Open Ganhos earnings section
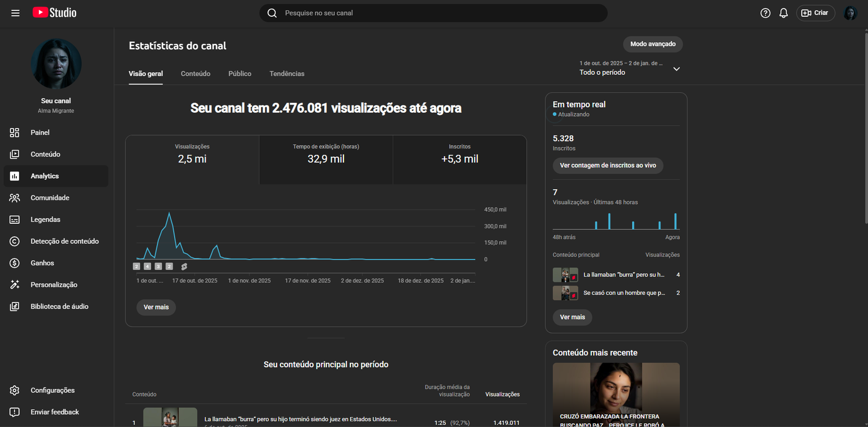The height and width of the screenshot is (427, 868). [x=42, y=263]
